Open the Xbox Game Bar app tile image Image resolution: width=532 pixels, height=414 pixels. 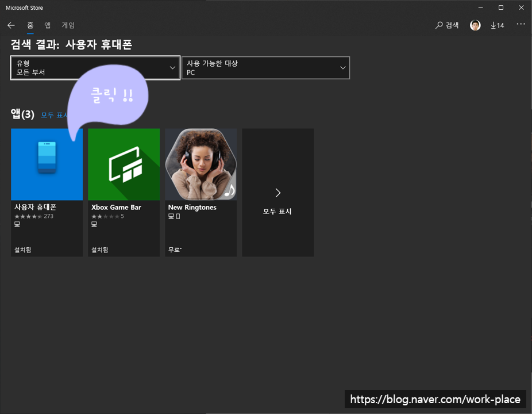click(x=124, y=164)
